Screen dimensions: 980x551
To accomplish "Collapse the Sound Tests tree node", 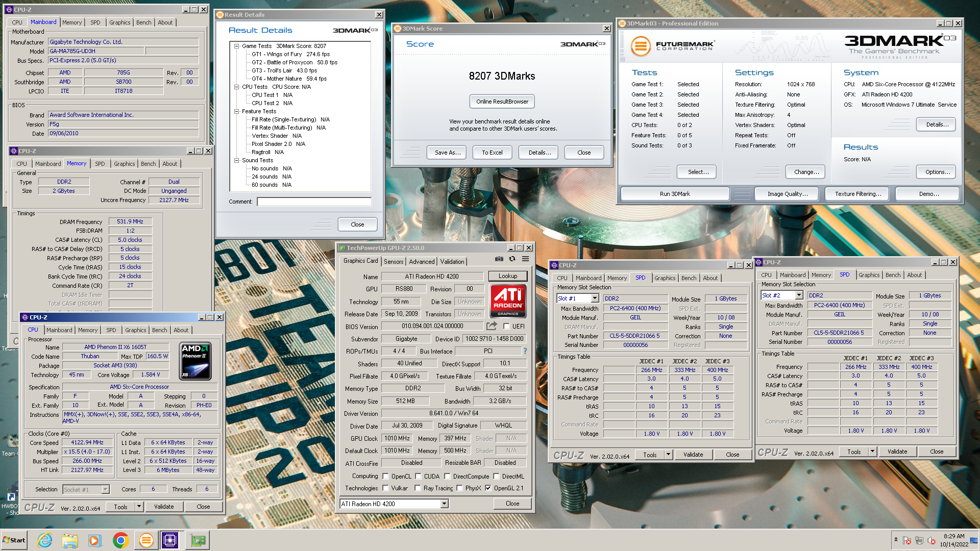I will coord(236,160).
